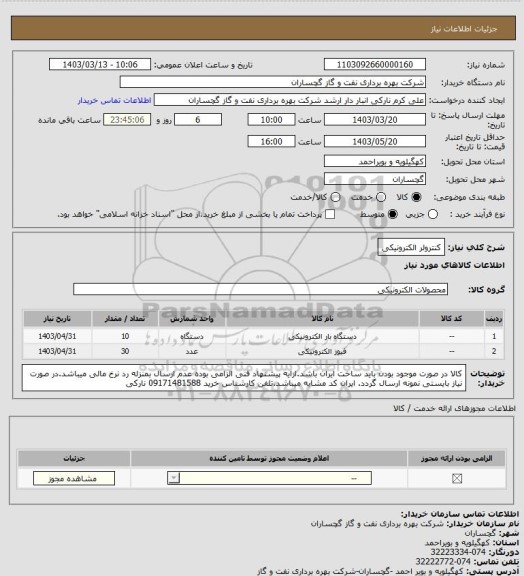The image size is (524, 576).
Task: Click the response deadline time 10:00
Action: coord(271,120)
